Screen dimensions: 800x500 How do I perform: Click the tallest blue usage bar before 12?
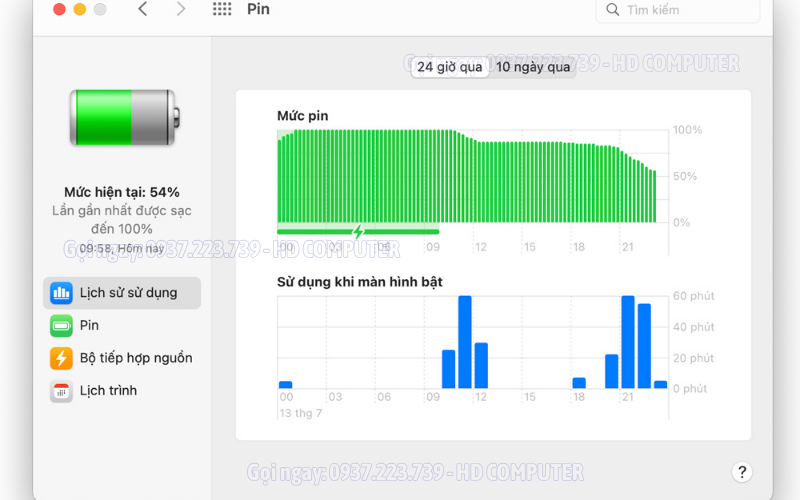click(464, 342)
